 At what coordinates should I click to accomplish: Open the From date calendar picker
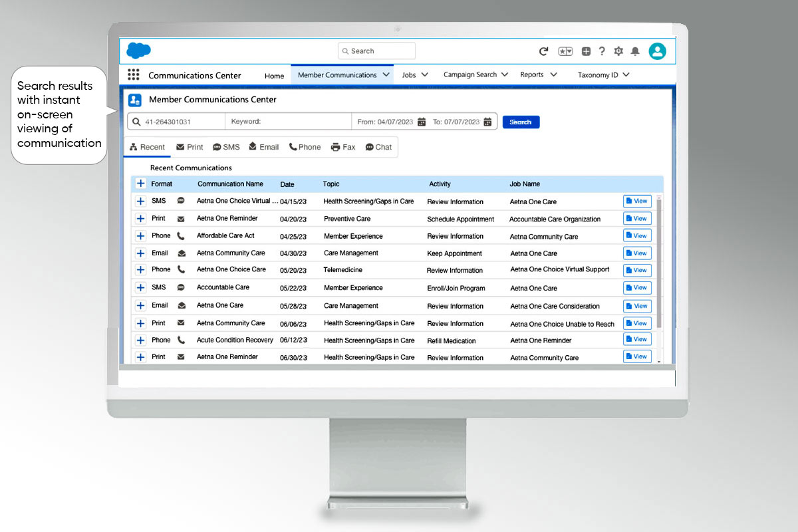click(422, 122)
